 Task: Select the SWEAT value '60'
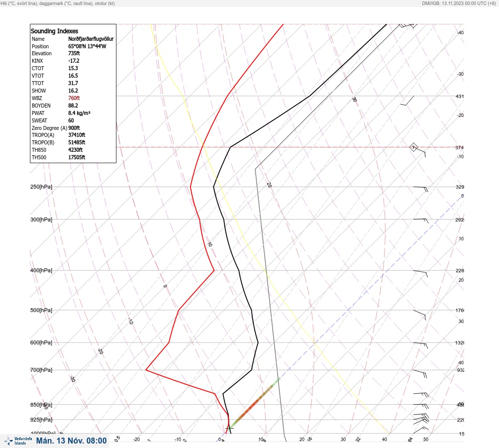click(x=71, y=120)
